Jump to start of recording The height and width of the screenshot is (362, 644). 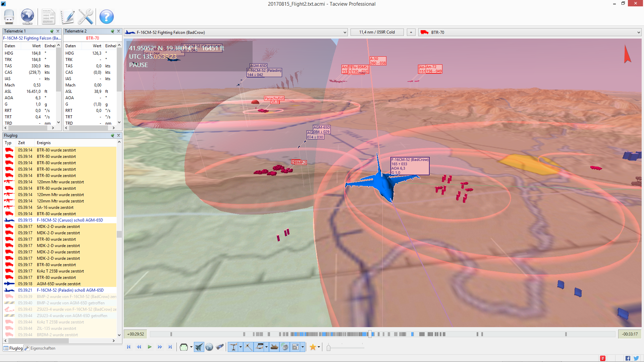click(129, 347)
